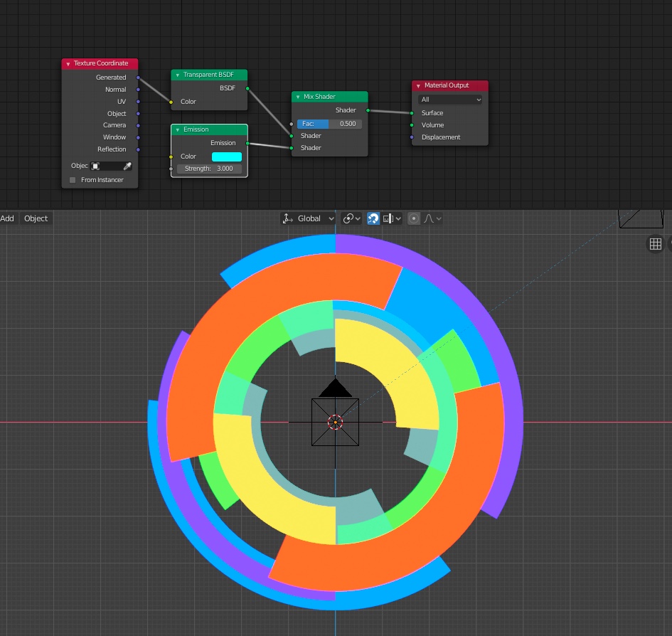
Task: Click Mix Shader output Shader socket
Action: (368, 110)
